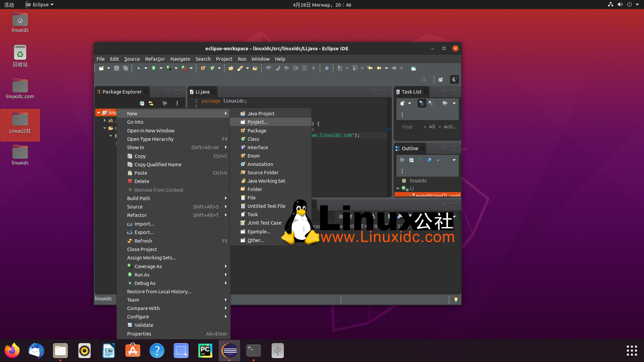Click the New wizard toolbar icon
Image resolution: width=644 pixels, height=362 pixels.
(101, 68)
